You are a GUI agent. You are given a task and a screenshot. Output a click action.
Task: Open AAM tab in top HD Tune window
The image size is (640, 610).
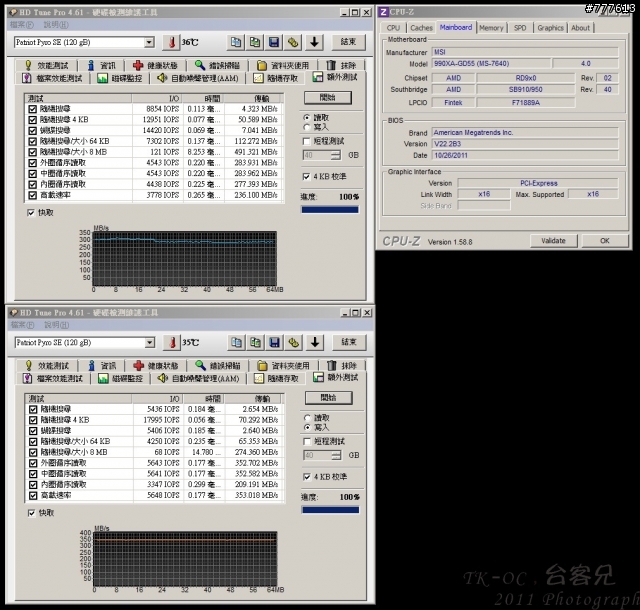[198, 78]
